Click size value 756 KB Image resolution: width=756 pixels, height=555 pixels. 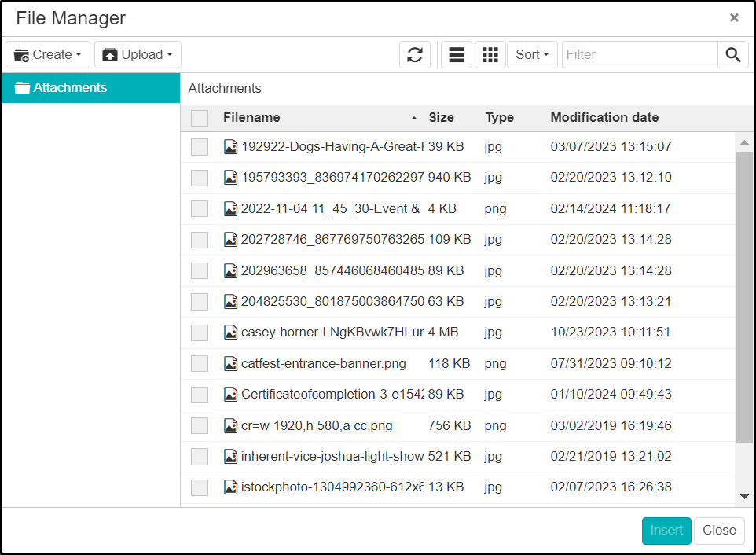(x=449, y=426)
